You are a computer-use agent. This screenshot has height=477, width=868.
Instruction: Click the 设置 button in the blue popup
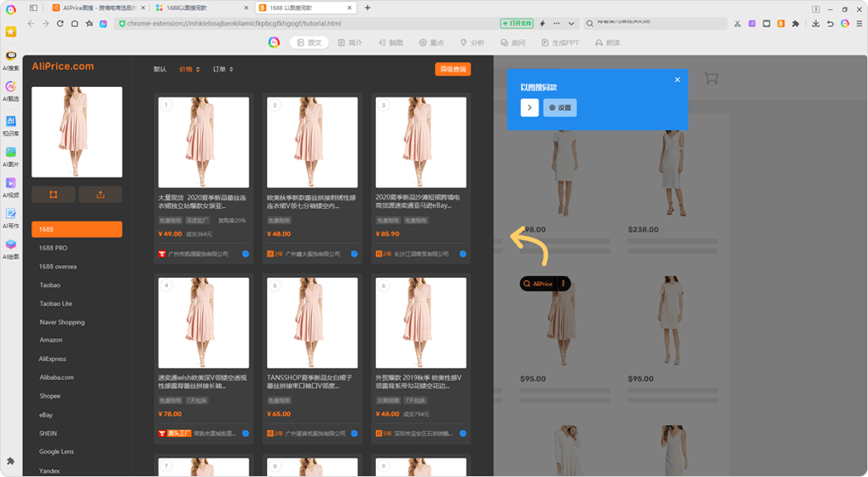point(560,108)
